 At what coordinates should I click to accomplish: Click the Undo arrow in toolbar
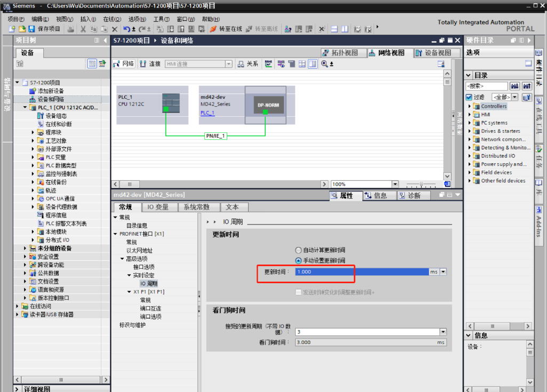(126, 29)
